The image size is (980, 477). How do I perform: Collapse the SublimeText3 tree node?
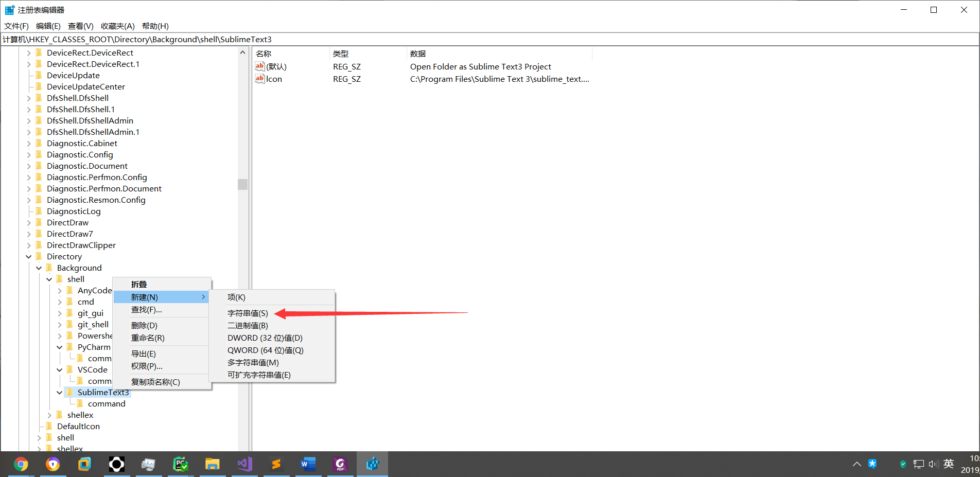(x=60, y=392)
